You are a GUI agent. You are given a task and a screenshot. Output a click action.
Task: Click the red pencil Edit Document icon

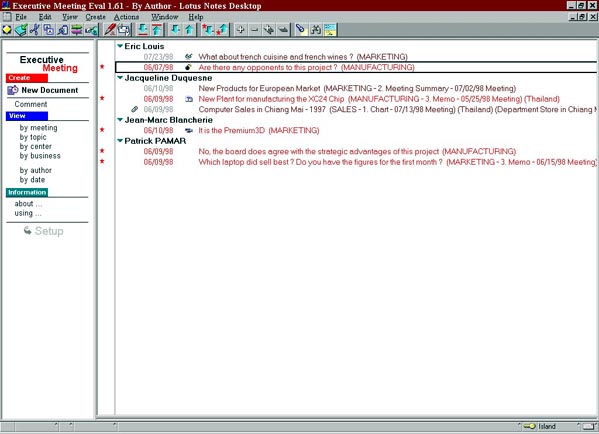coord(110,29)
